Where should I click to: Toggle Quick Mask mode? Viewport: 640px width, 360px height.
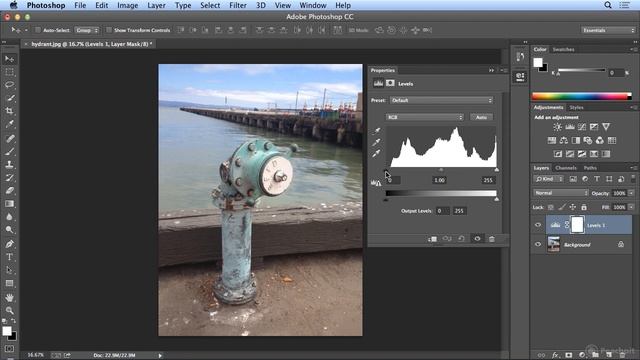tap(9, 349)
